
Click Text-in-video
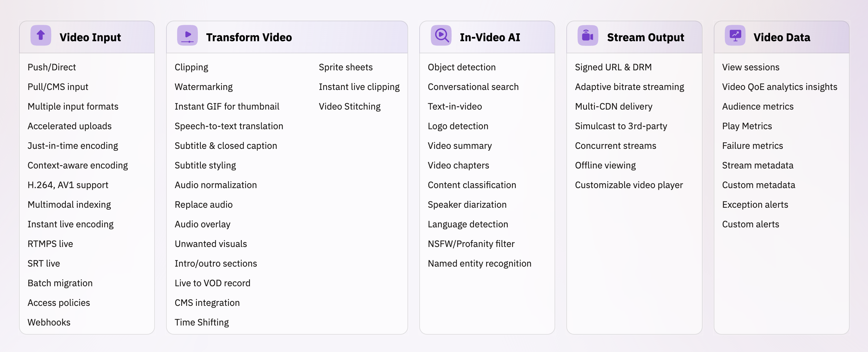455,106
